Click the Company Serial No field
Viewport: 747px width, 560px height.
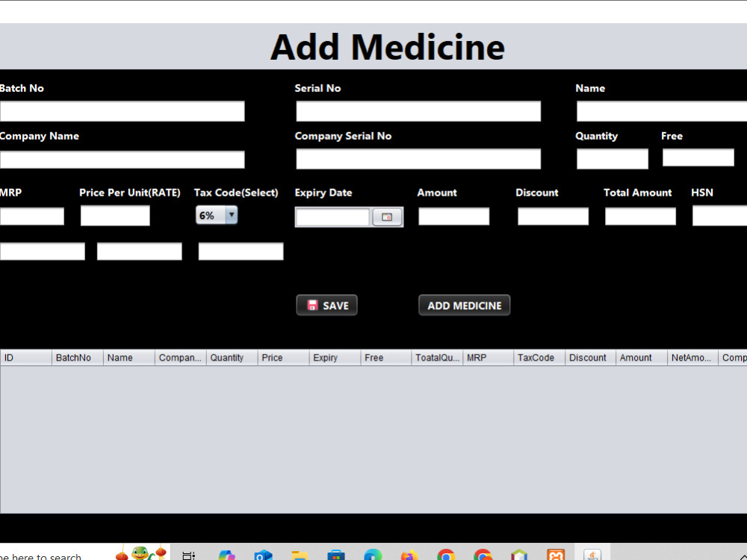(418, 159)
